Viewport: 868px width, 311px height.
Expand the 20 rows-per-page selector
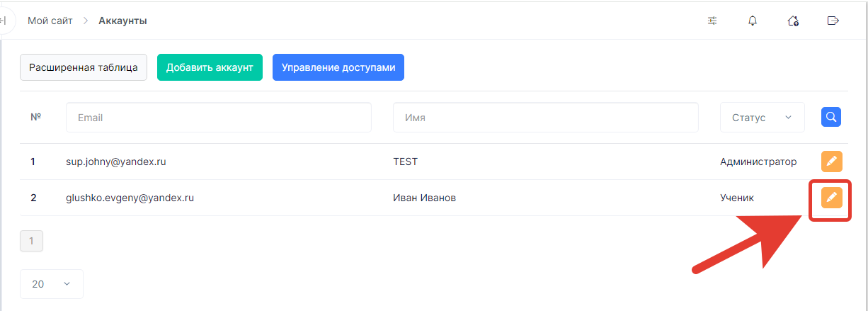point(52,284)
